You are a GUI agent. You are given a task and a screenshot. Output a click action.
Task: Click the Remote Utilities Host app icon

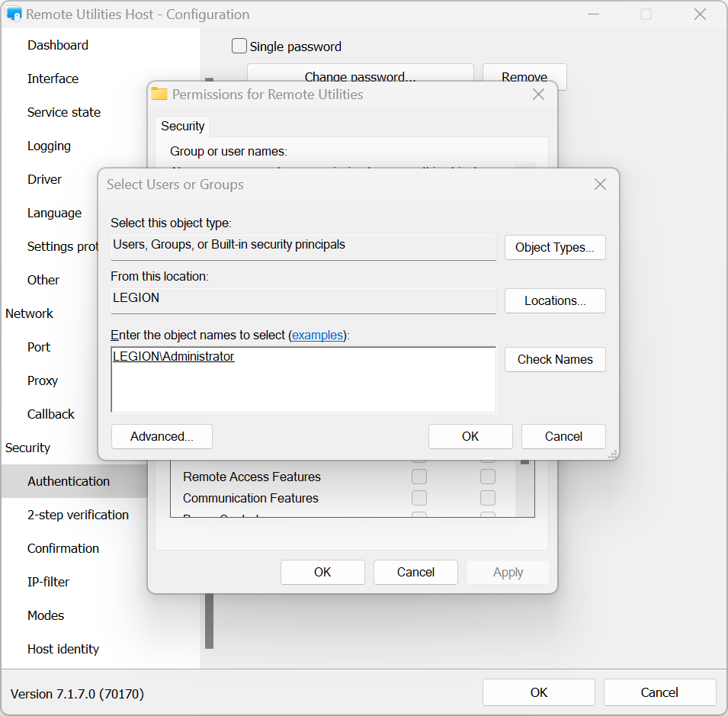coord(14,14)
